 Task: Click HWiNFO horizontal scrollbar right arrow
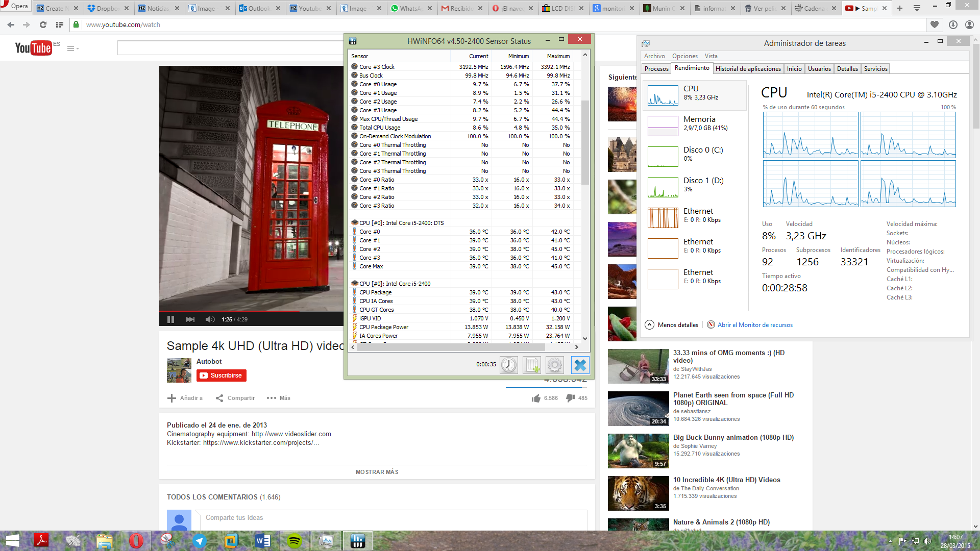coord(577,347)
